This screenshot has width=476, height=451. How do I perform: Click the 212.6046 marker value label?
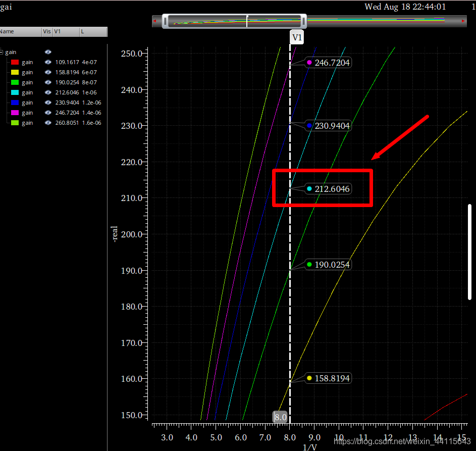pyautogui.click(x=332, y=189)
